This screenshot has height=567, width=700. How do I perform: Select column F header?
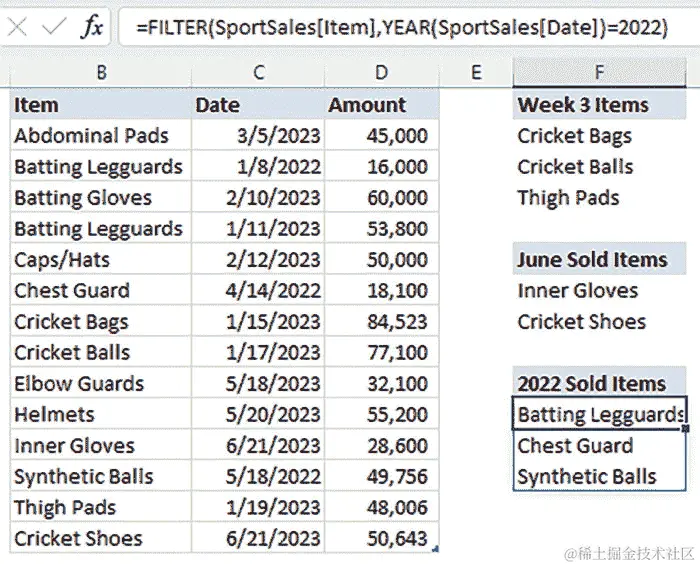tap(600, 72)
